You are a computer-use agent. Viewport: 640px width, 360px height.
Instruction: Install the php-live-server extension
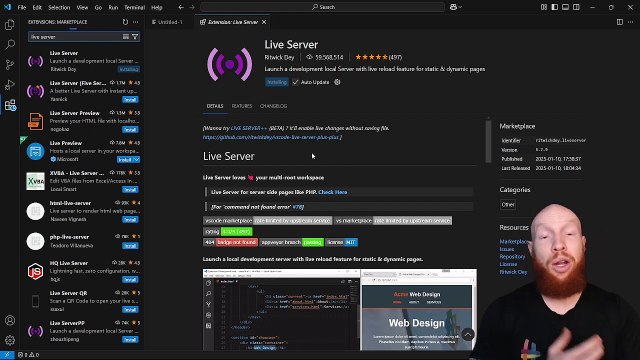[x=130, y=246]
